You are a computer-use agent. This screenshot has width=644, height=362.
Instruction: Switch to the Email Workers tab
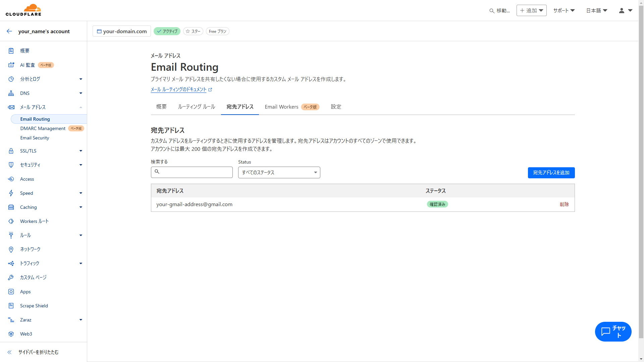(x=281, y=107)
